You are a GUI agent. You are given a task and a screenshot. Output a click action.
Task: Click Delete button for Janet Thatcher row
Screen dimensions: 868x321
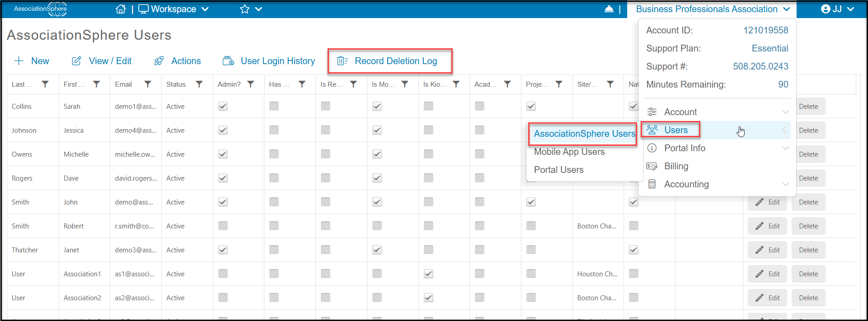pos(808,250)
